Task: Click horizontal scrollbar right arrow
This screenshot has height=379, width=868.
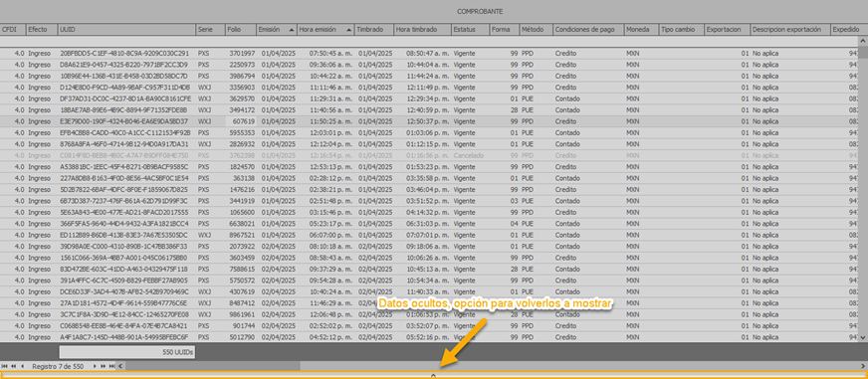Action: 863,366
